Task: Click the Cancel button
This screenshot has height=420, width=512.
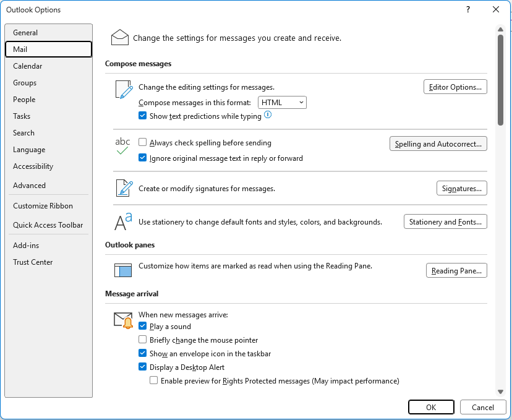Action: point(482,407)
